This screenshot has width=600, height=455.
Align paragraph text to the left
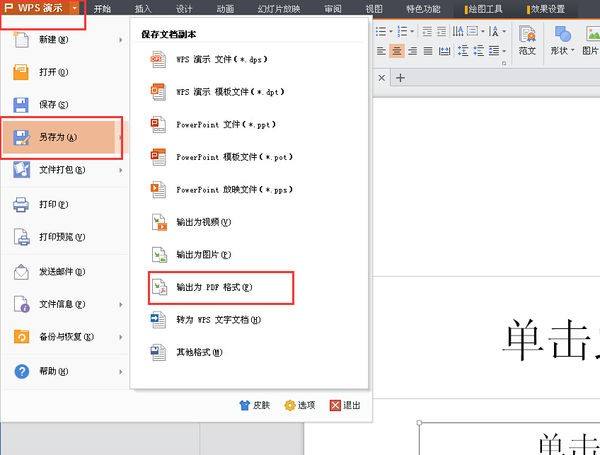coord(381,51)
